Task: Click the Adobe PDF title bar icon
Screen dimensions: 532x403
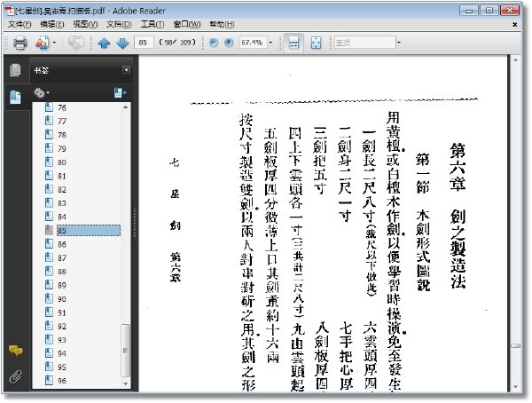Action: click(10, 10)
